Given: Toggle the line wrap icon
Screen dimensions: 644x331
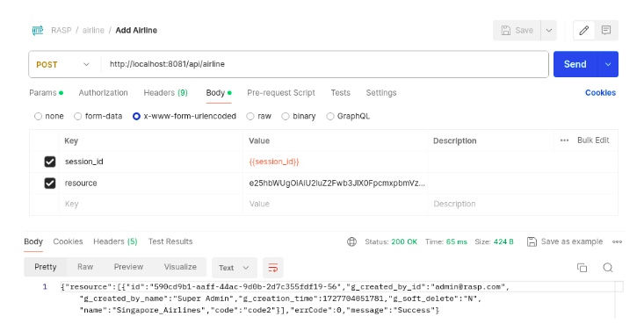Looking at the screenshot, I should (273, 268).
